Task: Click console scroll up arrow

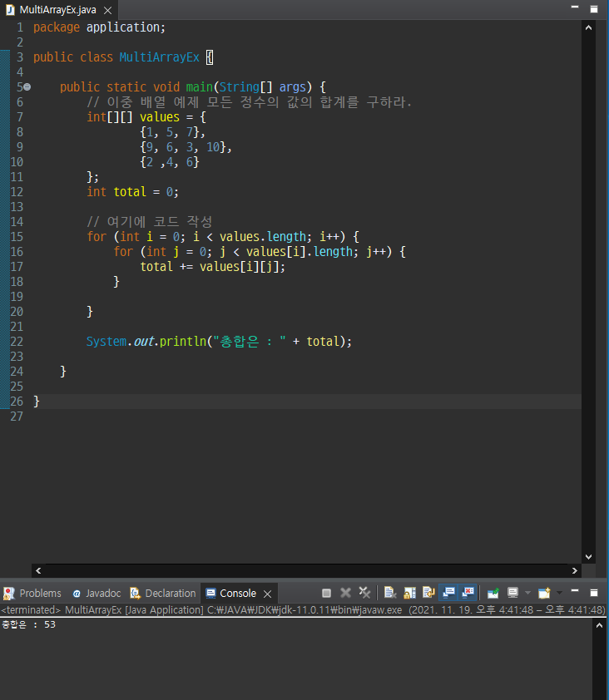Action: click(599, 625)
